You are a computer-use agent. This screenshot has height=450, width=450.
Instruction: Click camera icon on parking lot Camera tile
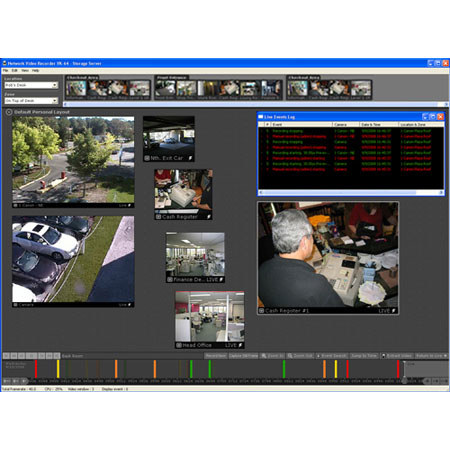point(15,305)
